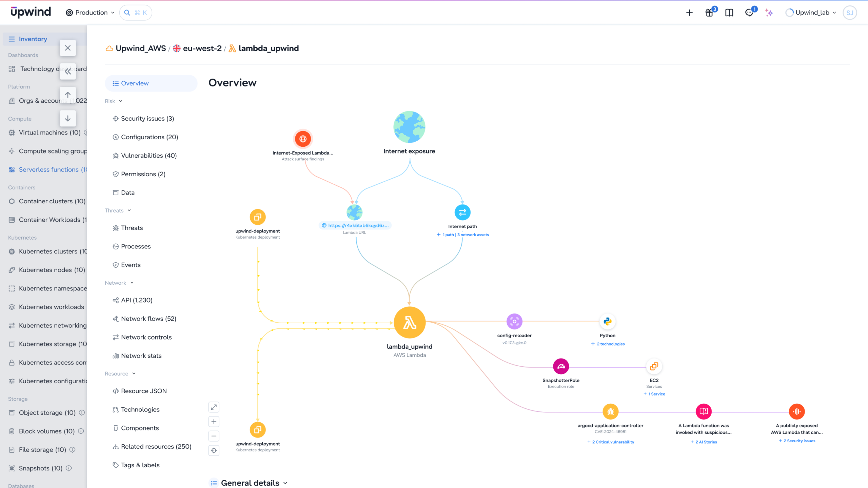Select the SnapshotterRole execution role node
The image size is (868, 488).
[x=561, y=366]
